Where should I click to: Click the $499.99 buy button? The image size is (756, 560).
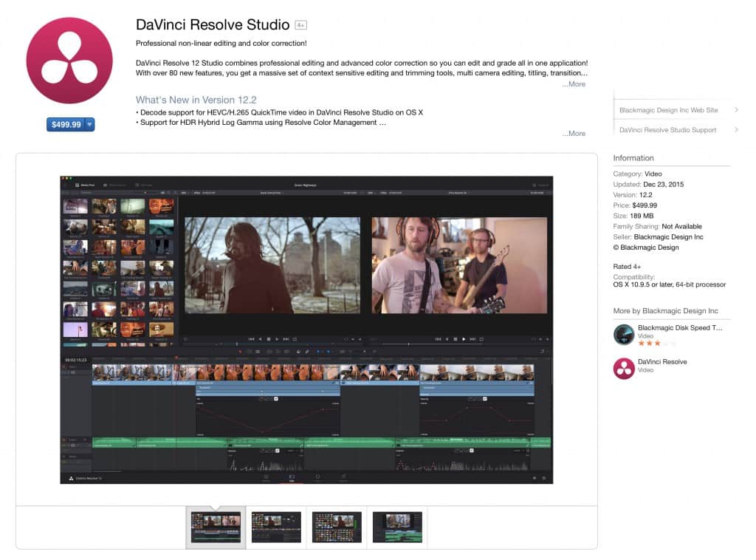click(66, 124)
